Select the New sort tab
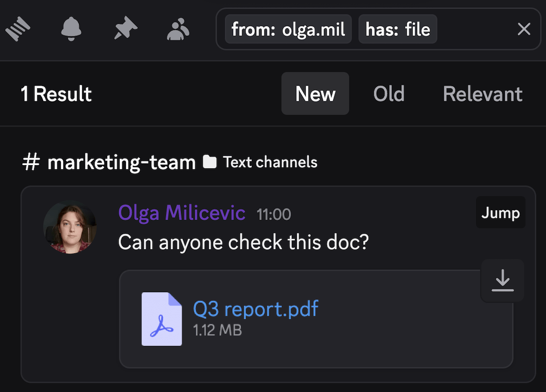Screen dimensions: 546x392 coord(315,94)
